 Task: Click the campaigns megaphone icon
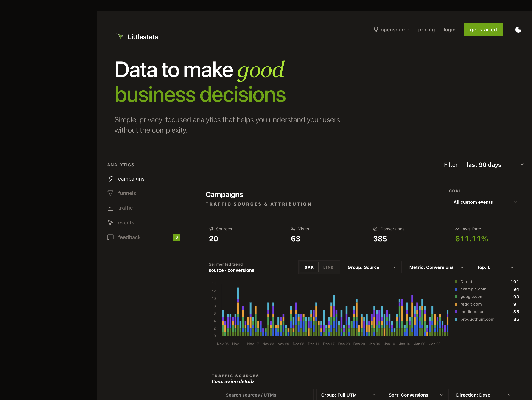[110, 179]
